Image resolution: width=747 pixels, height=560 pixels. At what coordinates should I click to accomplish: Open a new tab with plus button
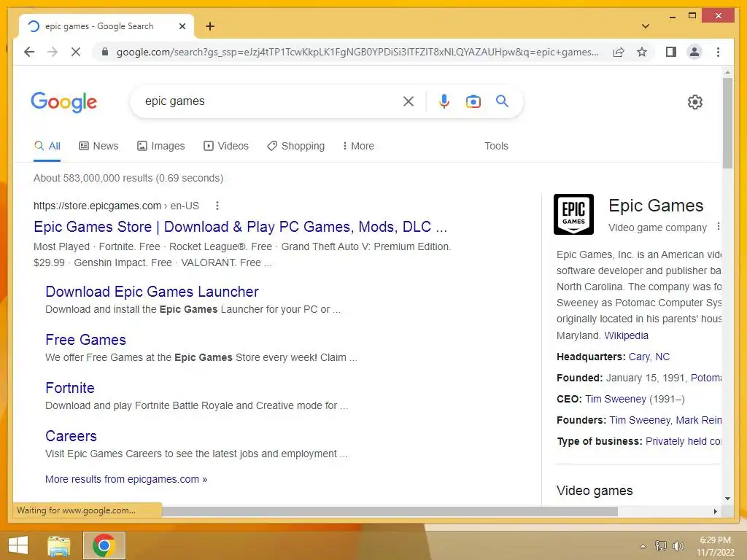click(x=210, y=26)
